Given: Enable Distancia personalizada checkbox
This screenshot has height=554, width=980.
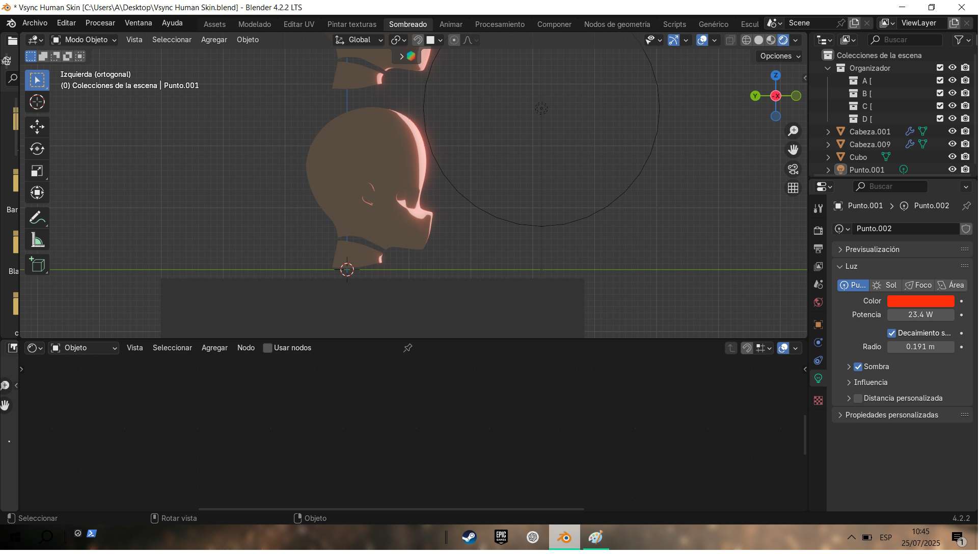Looking at the screenshot, I should pos(859,399).
